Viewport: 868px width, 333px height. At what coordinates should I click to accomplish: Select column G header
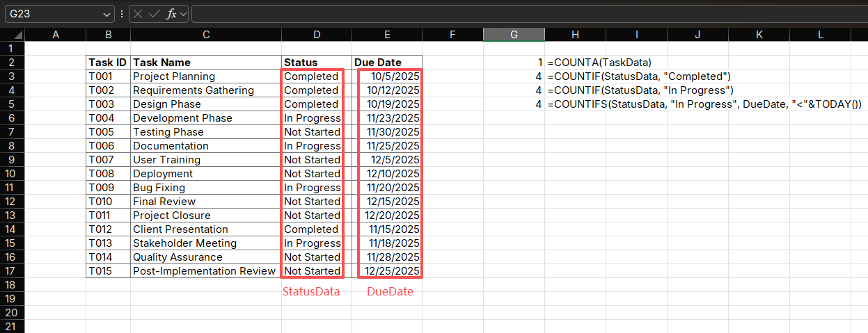pyautogui.click(x=514, y=35)
